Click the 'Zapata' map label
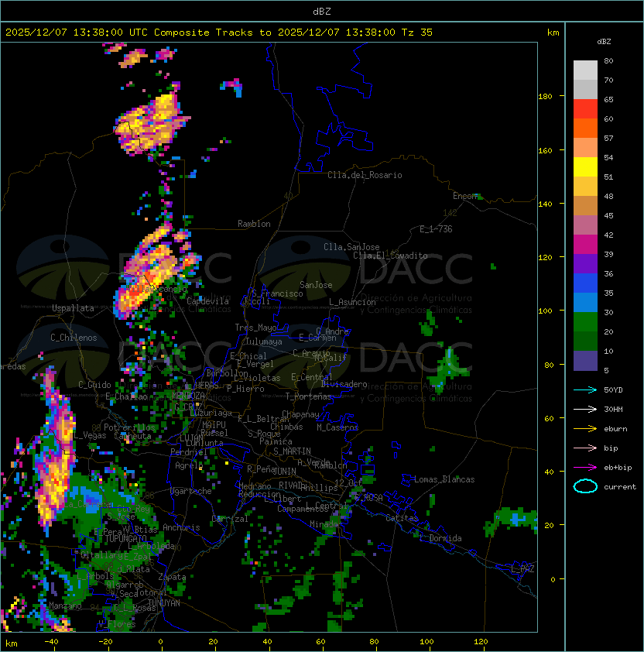 coord(172,577)
